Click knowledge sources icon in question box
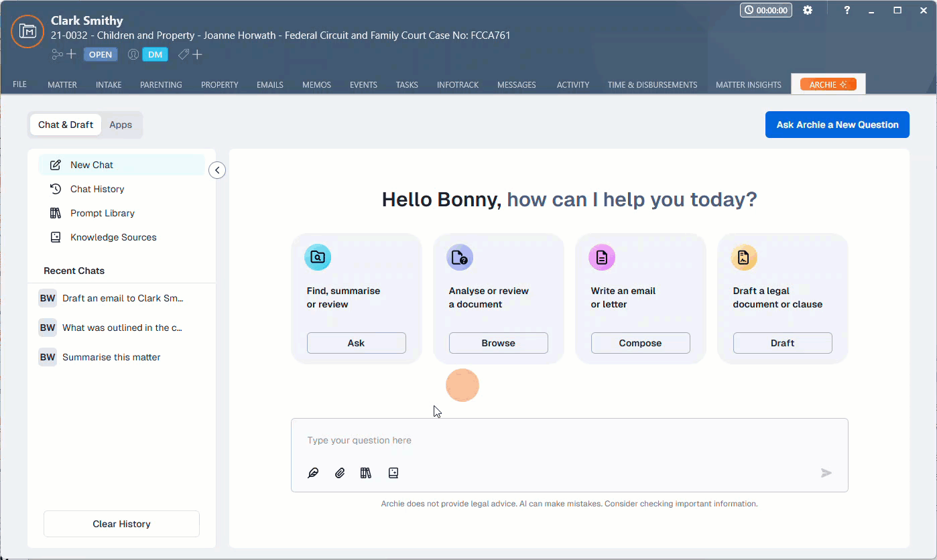Image resolution: width=937 pixels, height=560 pixels. (x=393, y=473)
